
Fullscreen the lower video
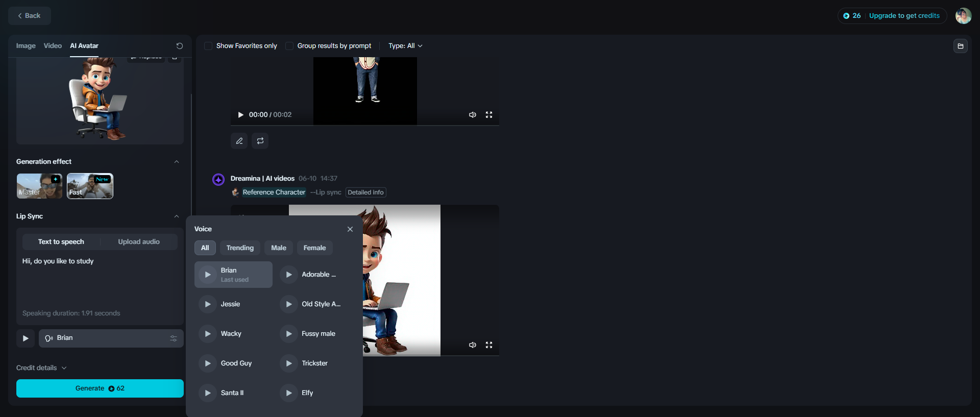489,345
